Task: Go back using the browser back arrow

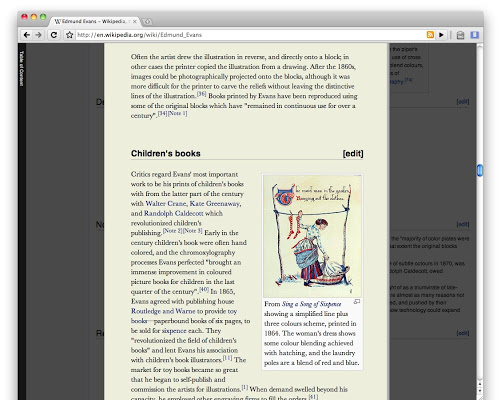Action: (27, 35)
